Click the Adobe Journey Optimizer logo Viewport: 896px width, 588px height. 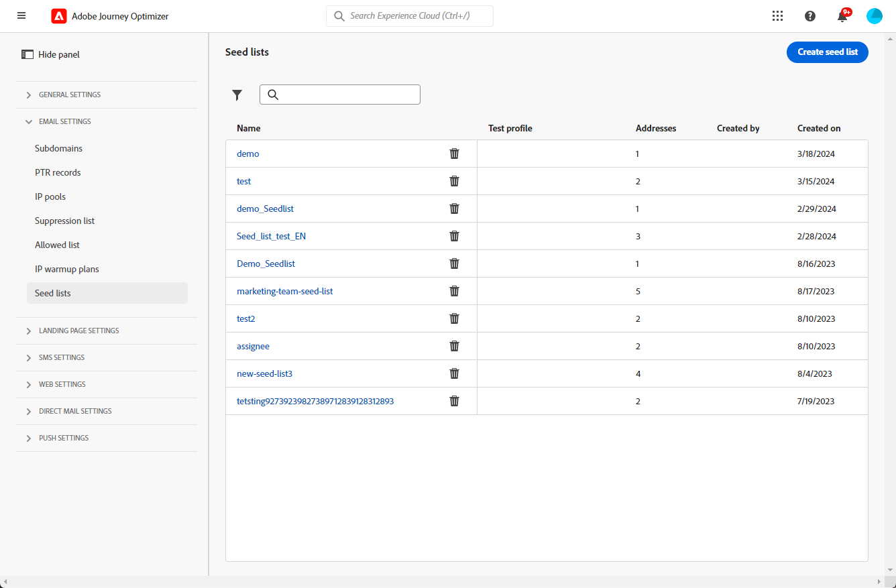pyautogui.click(x=59, y=16)
